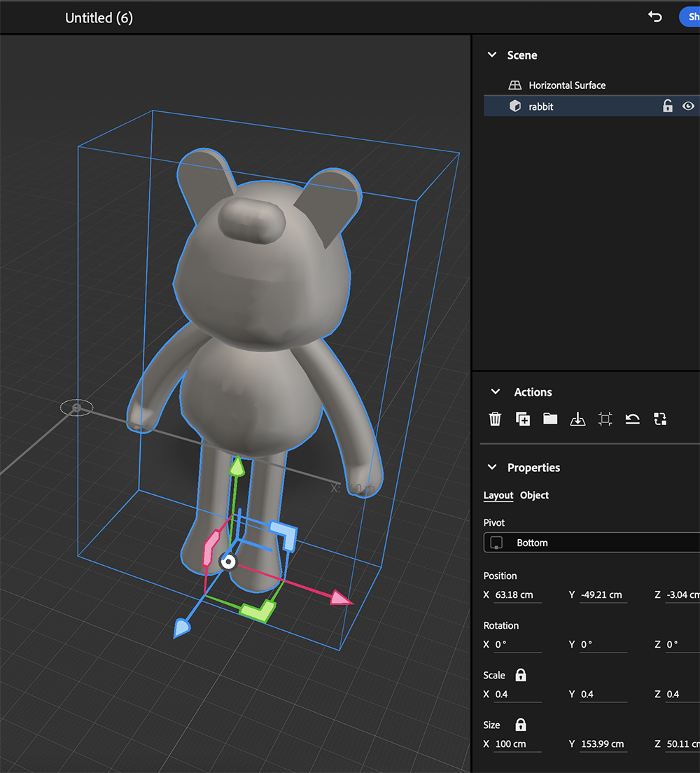
Task: Select the Horizontal Surface grid icon
Action: tap(515, 85)
